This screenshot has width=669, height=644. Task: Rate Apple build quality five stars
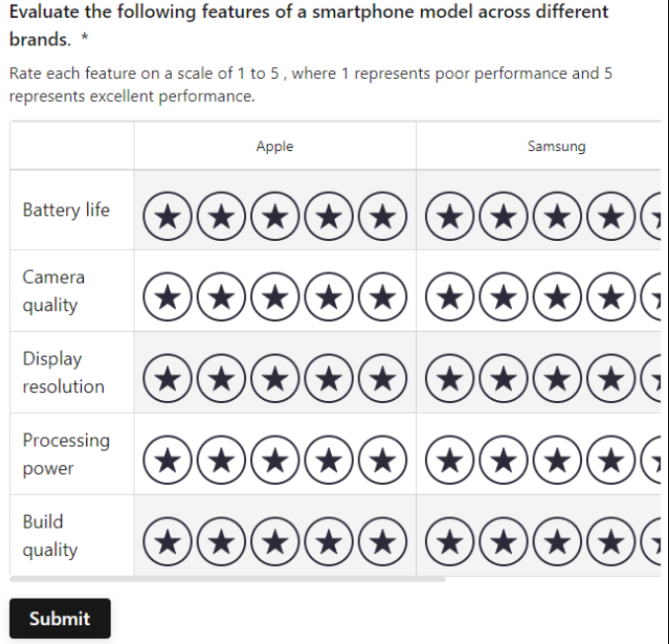382,540
